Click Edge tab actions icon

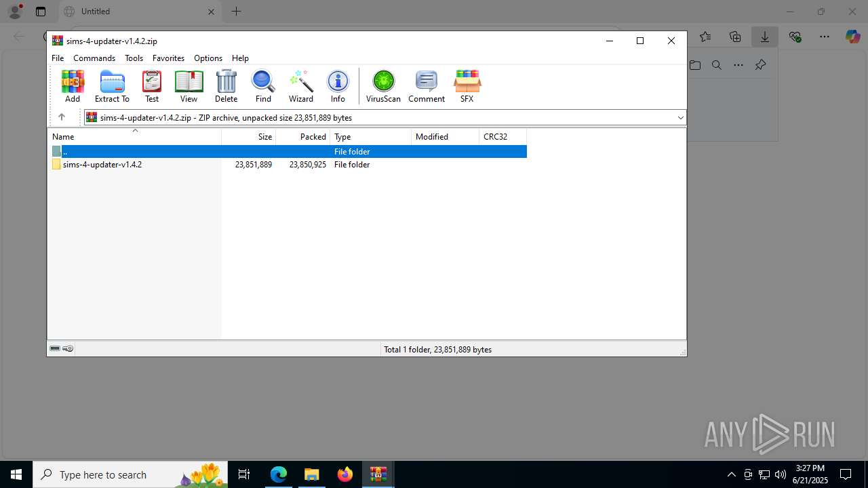click(x=41, y=12)
